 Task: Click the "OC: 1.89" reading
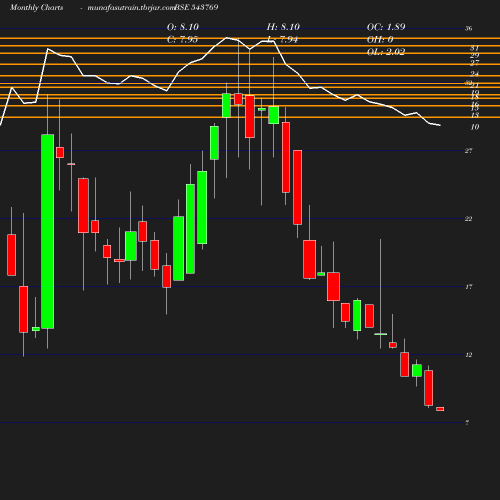pyautogui.click(x=386, y=27)
